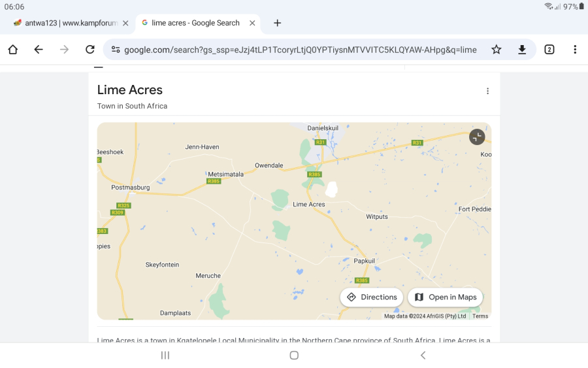Click Damplaats label on map

coord(176,313)
